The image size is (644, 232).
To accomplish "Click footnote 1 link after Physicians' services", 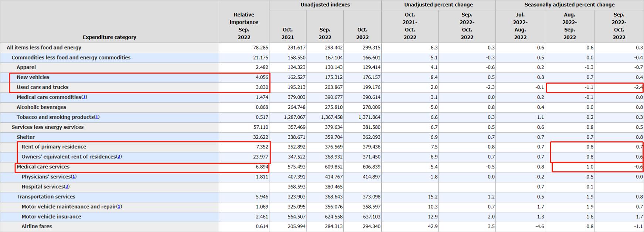I will coord(74,177).
